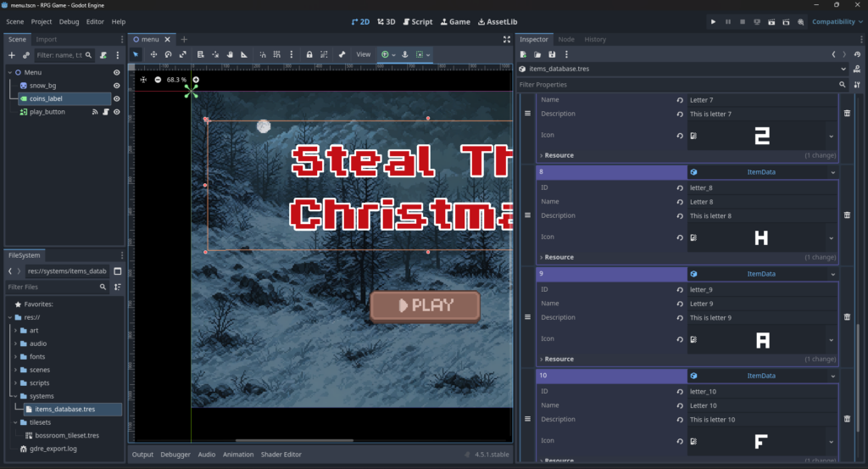Click the Save resource icon in Inspector
Screen dimensions: 868x469
pos(552,54)
